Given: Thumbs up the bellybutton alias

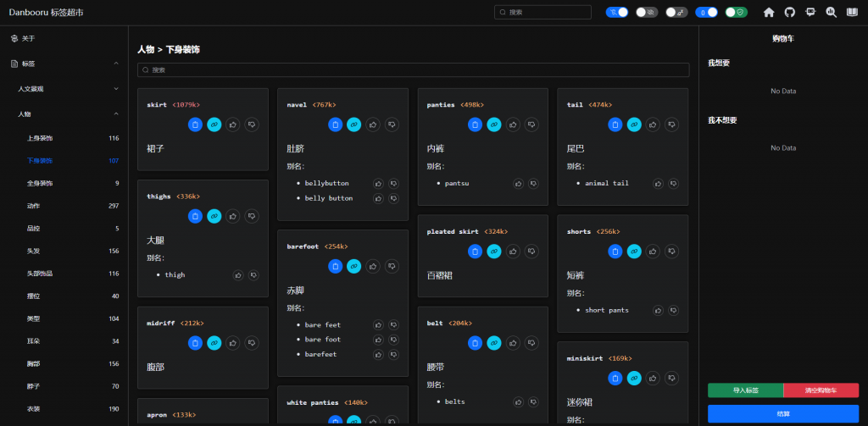Looking at the screenshot, I should tap(379, 183).
